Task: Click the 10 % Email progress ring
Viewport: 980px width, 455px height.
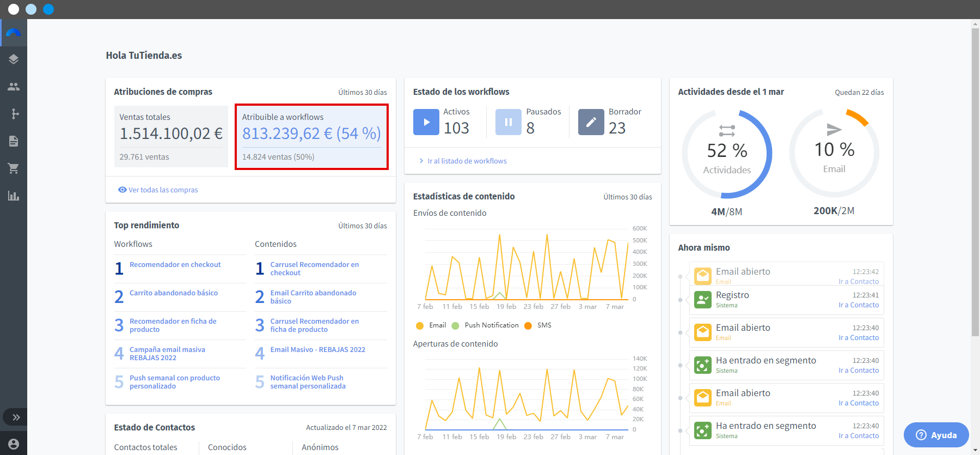Action: (834, 153)
